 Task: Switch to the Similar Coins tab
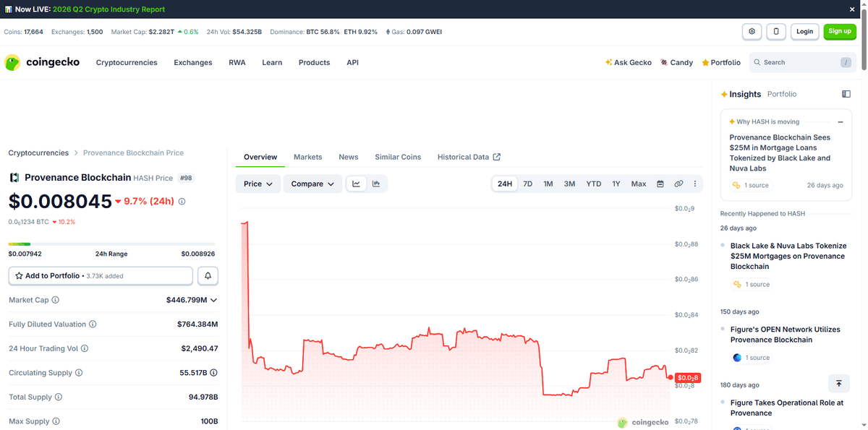398,157
